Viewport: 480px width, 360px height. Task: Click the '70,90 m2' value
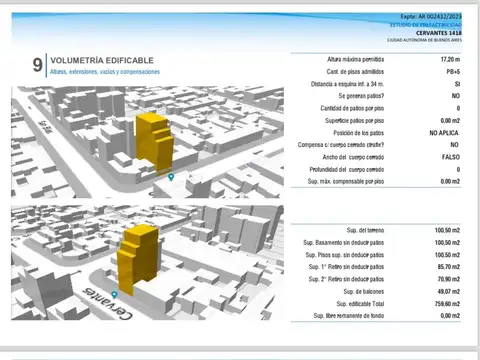pos(449,279)
